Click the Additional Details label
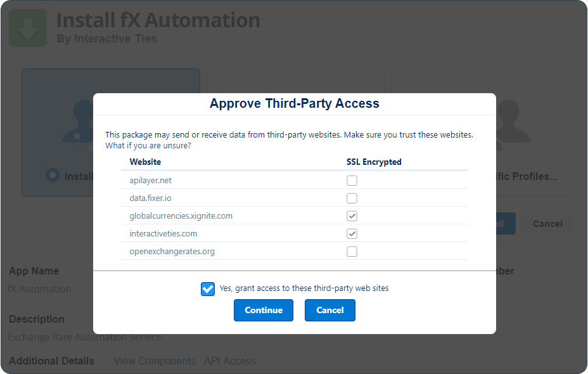This screenshot has width=588, height=374. (52, 361)
